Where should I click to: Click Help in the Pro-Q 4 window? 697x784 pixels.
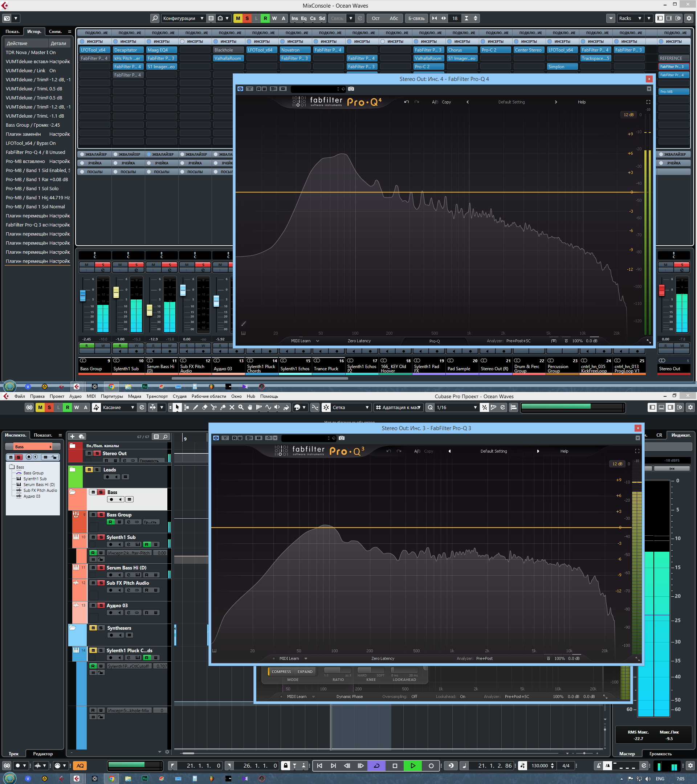(582, 102)
